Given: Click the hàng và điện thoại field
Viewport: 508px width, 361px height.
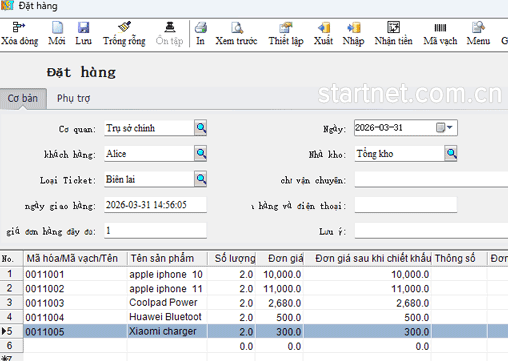Looking at the screenshot, I should tap(406, 205).
